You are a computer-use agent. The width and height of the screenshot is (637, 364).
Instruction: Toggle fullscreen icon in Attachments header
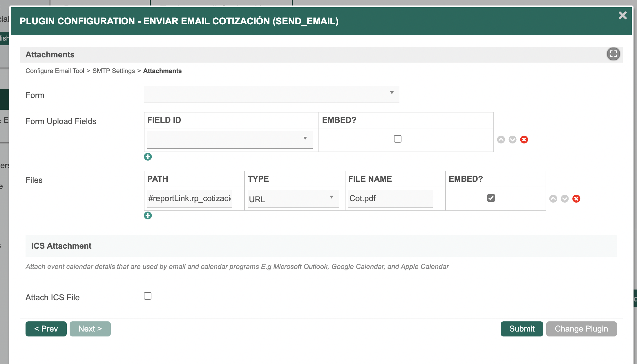click(x=613, y=54)
